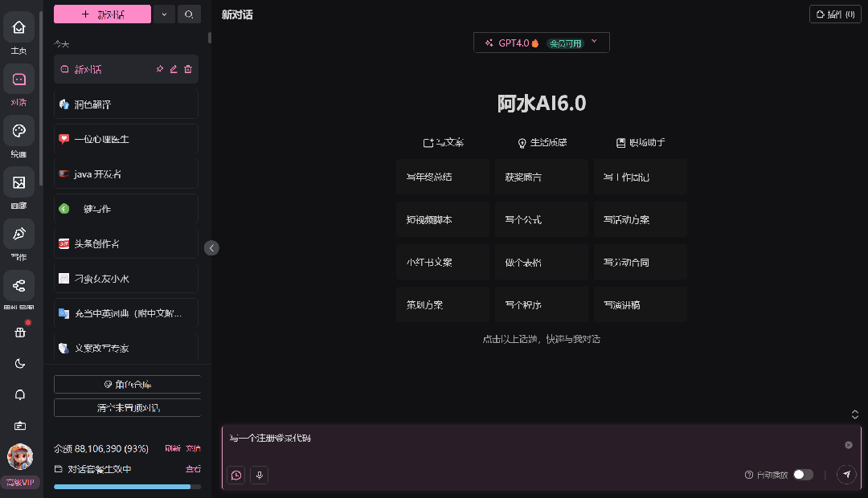This screenshot has height=498, width=868.
Task: Collapse the conversation list side panel
Action: (212, 248)
